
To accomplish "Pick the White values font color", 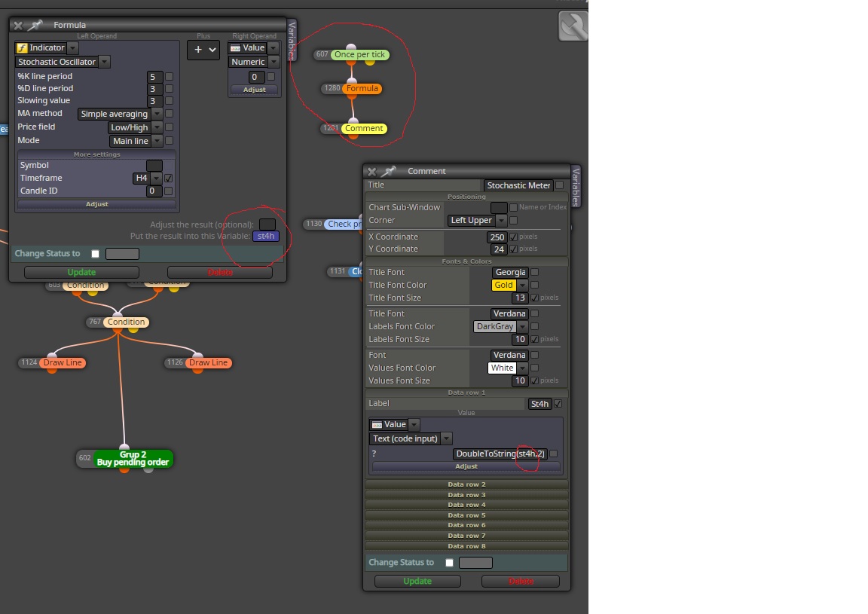I will [x=502, y=368].
